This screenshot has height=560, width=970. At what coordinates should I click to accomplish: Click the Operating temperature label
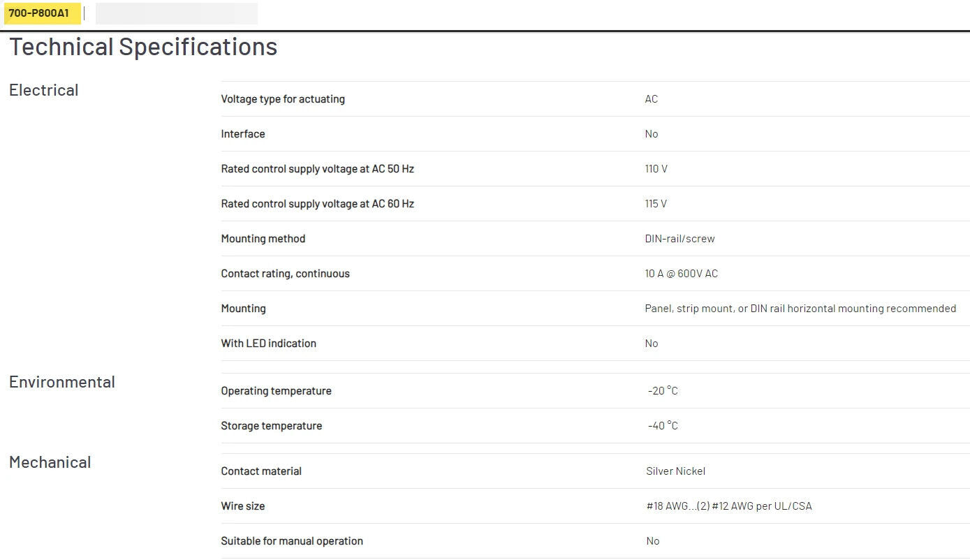click(x=276, y=391)
